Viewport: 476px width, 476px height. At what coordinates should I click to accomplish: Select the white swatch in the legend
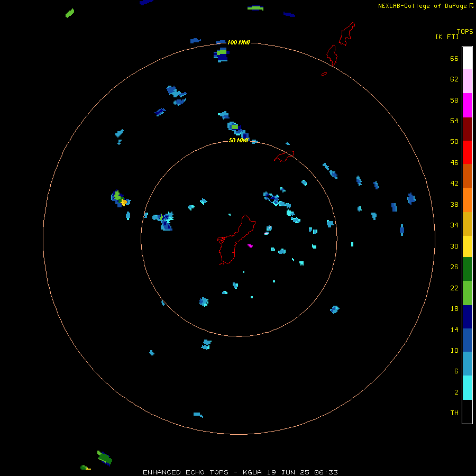467,58
